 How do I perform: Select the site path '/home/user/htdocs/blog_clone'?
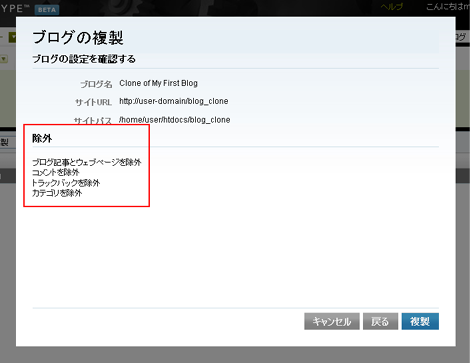coord(175,120)
